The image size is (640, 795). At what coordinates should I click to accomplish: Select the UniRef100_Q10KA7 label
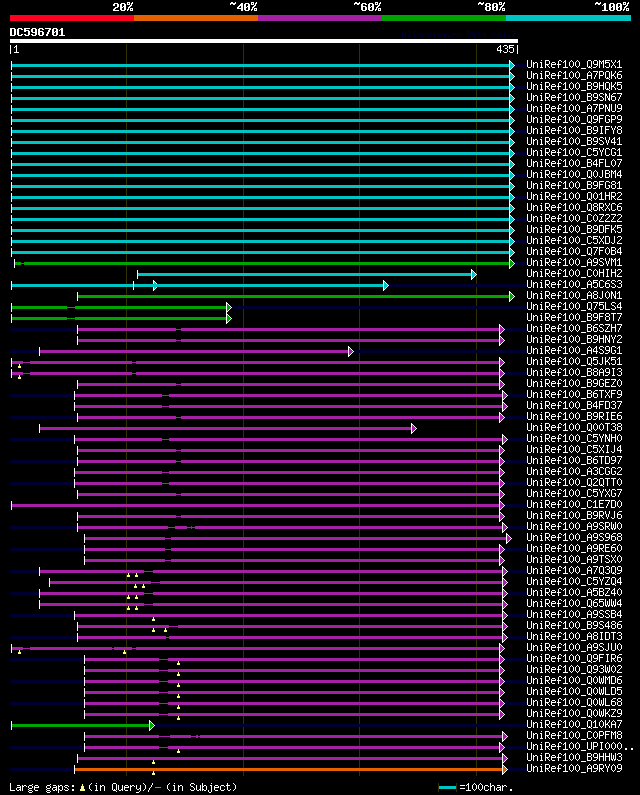click(574, 725)
